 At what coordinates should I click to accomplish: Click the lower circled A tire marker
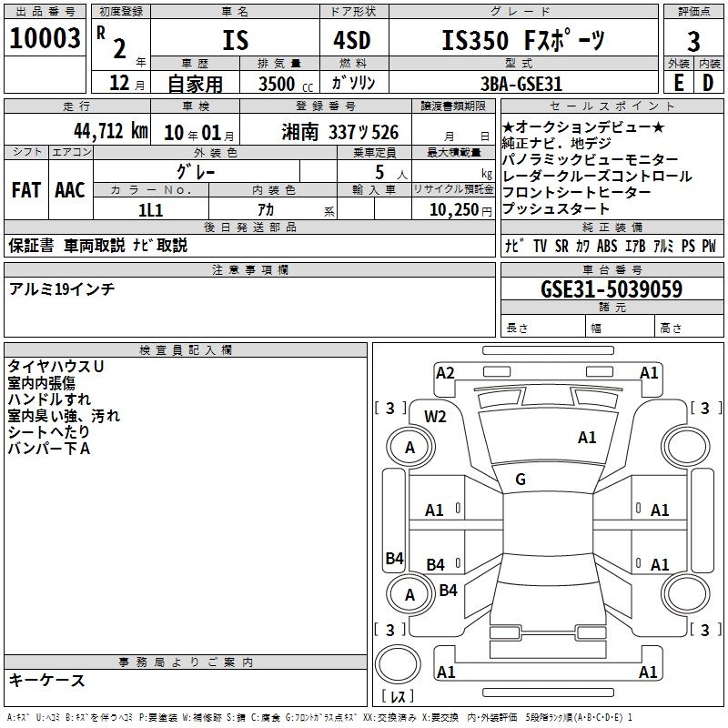(x=409, y=594)
